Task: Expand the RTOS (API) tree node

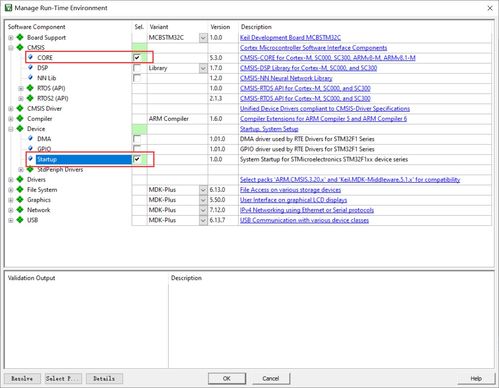Action: [x=21, y=88]
